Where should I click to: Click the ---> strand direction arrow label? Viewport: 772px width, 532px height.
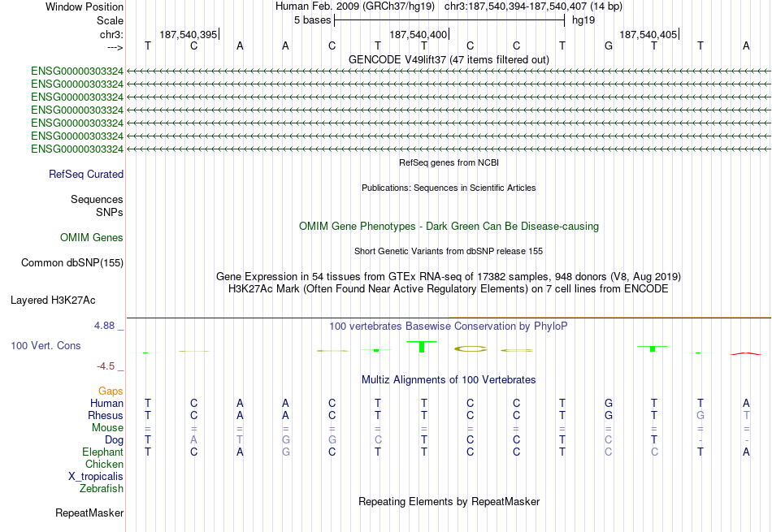click(115, 47)
